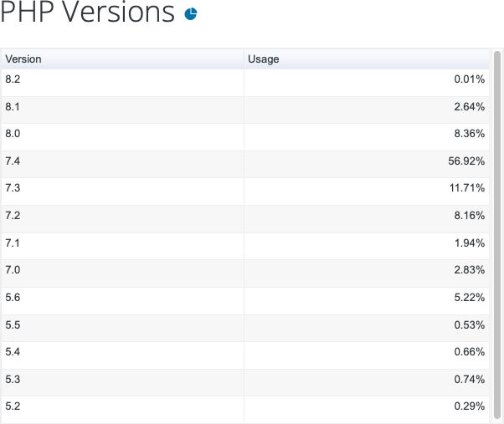This screenshot has height=424, width=504.
Task: Select the version 7.3 cell
Action: click(122, 192)
